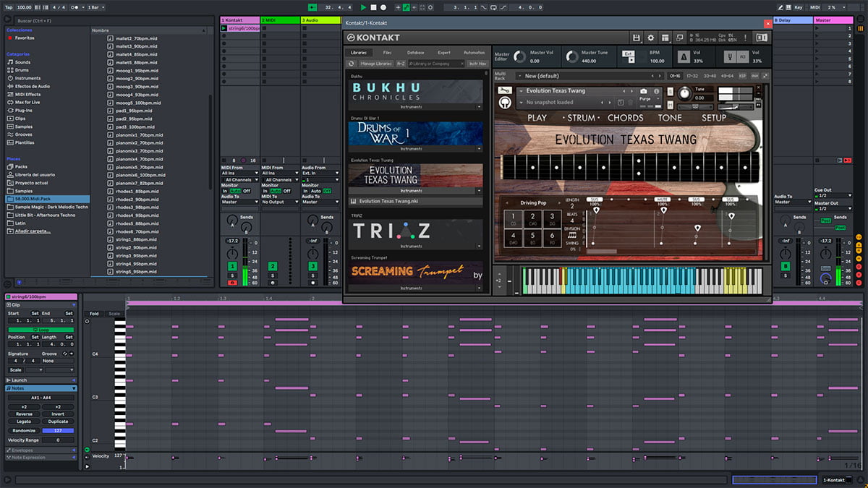Click save snapshot icon beside snapshot name
Image resolution: width=868 pixels, height=488 pixels.
pyautogui.click(x=620, y=102)
